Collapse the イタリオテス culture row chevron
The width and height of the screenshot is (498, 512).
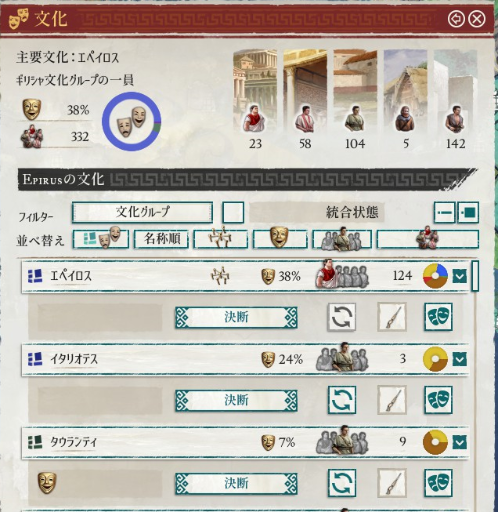click(x=459, y=359)
